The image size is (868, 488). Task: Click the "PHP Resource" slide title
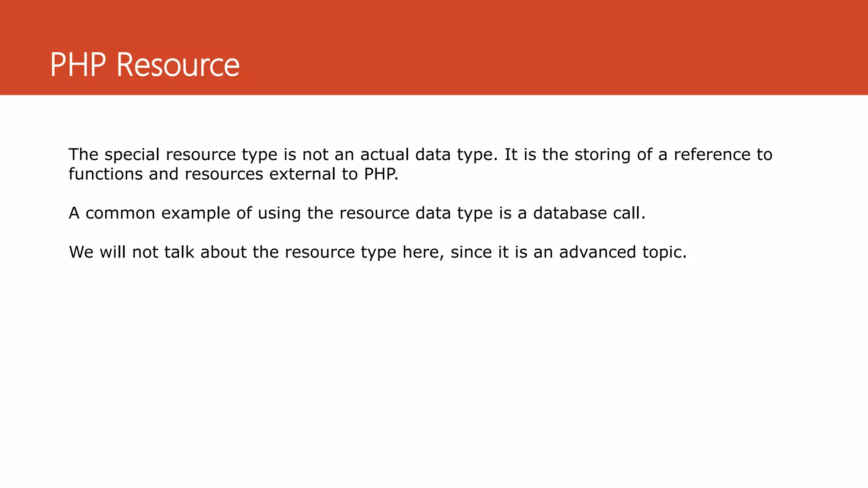click(x=145, y=65)
